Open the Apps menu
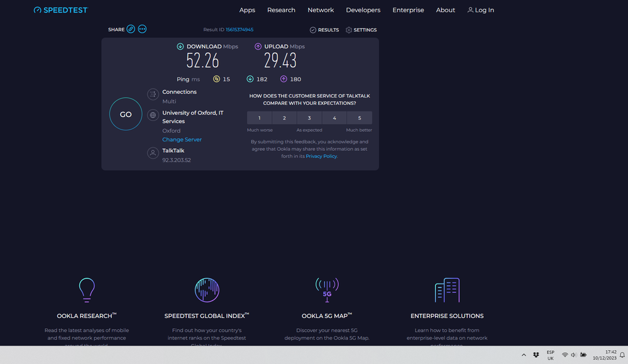628x364 pixels. click(247, 10)
